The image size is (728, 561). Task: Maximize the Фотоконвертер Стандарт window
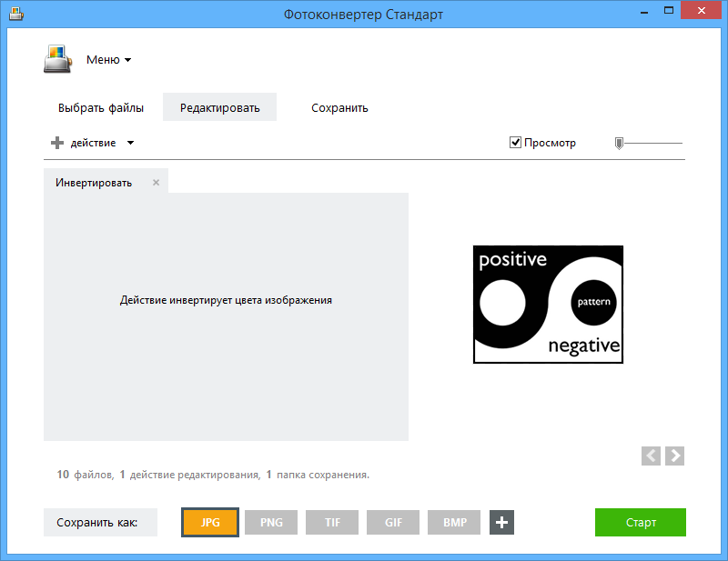click(x=669, y=11)
